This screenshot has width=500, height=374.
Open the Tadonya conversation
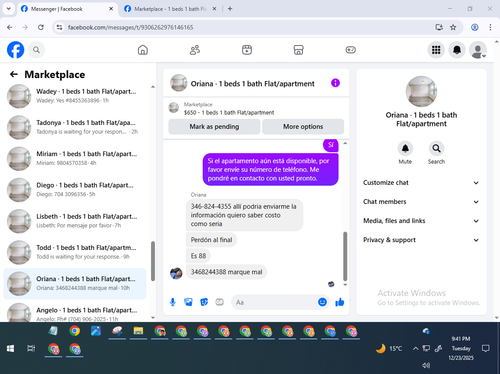pos(75,127)
